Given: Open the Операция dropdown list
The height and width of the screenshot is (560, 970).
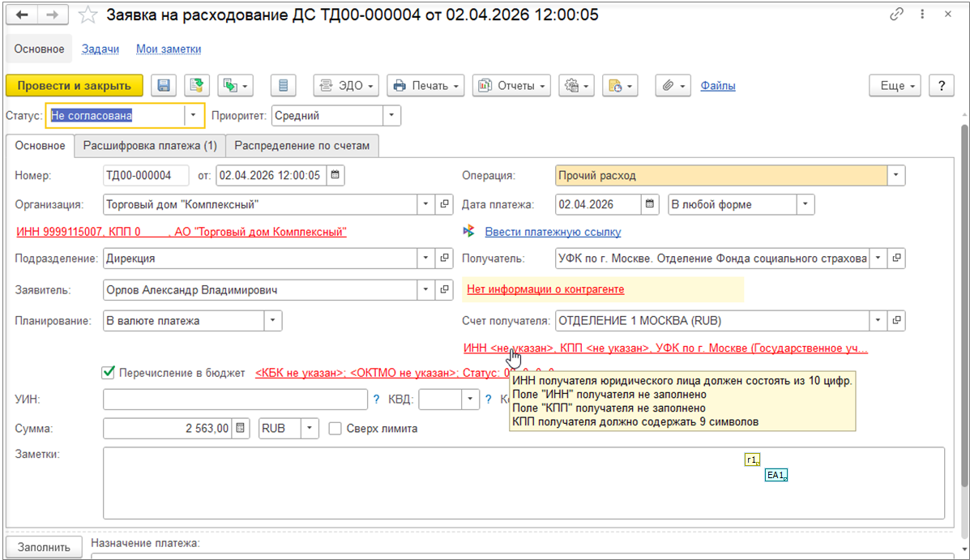Looking at the screenshot, I should point(895,175).
